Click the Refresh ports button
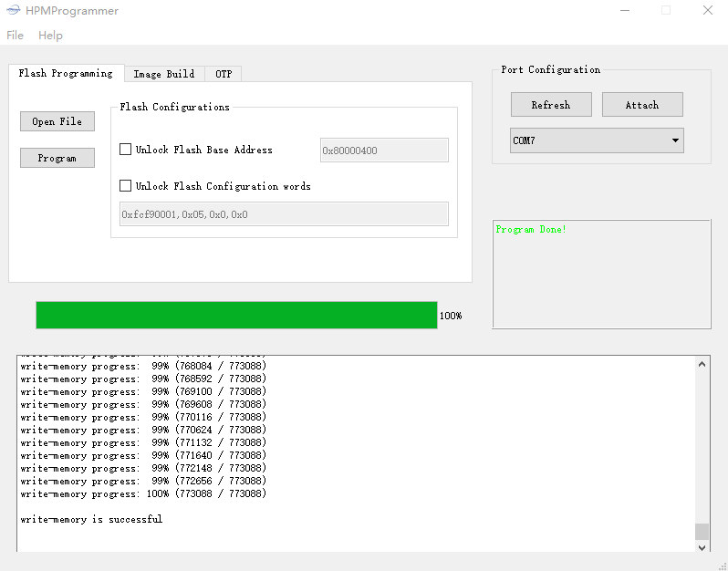Image resolution: width=728 pixels, height=571 pixels. 551,105
